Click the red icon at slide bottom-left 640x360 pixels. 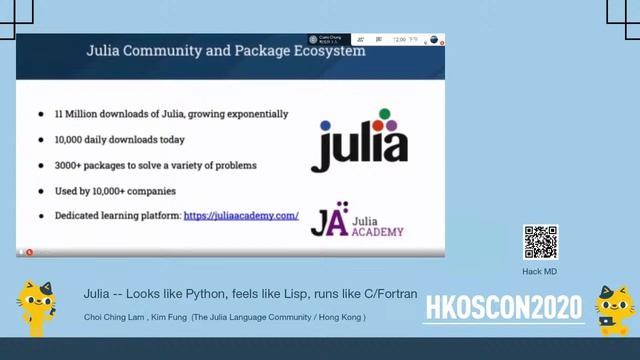pos(29,252)
